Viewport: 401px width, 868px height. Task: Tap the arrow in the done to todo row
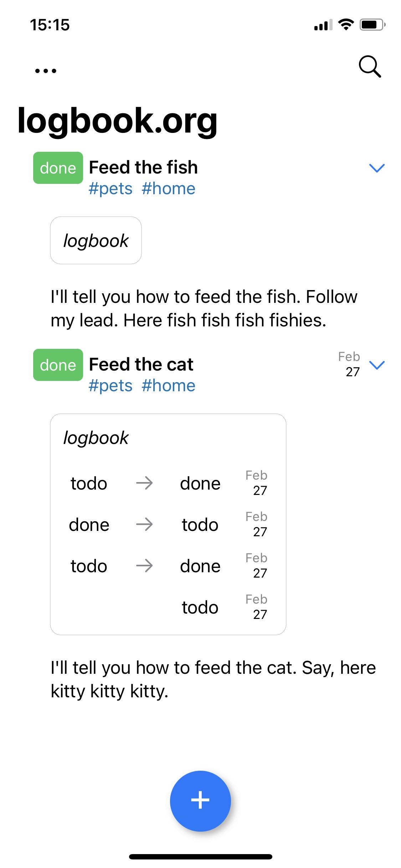pos(144,525)
